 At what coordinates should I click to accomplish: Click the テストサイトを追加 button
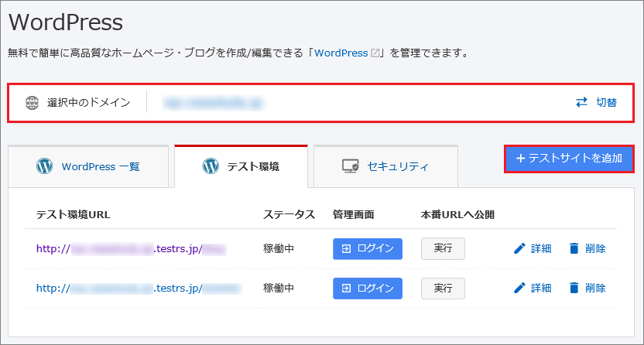coord(569,159)
